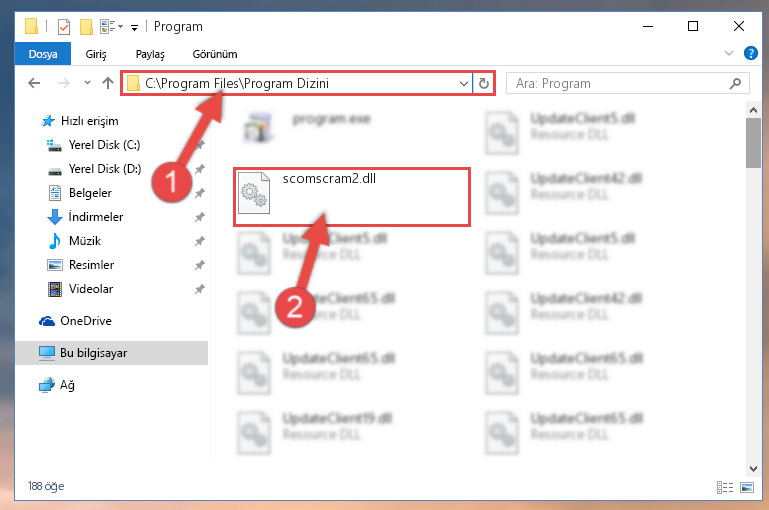This screenshot has height=510, width=769.
Task: Click the search magnifier icon
Action: coord(735,84)
